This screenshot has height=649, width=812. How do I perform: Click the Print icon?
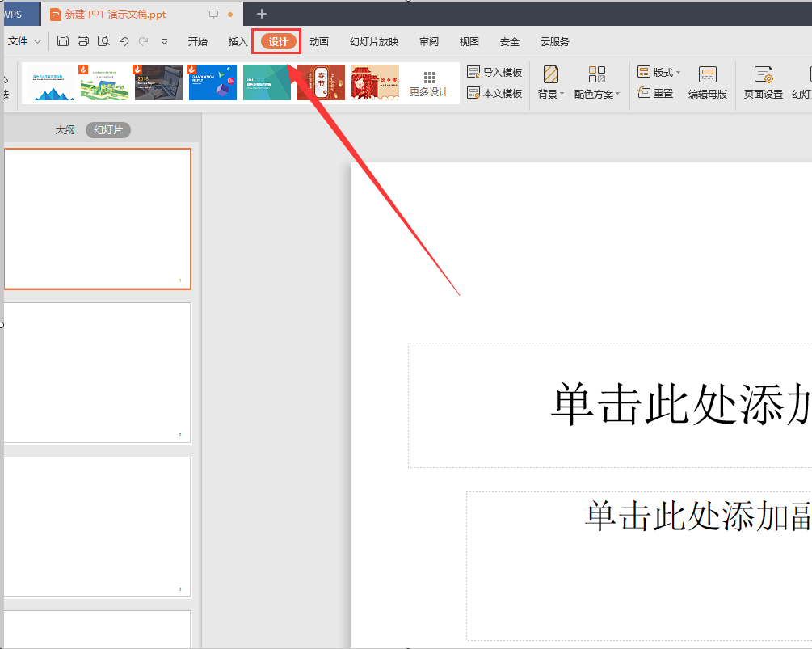pos(83,40)
